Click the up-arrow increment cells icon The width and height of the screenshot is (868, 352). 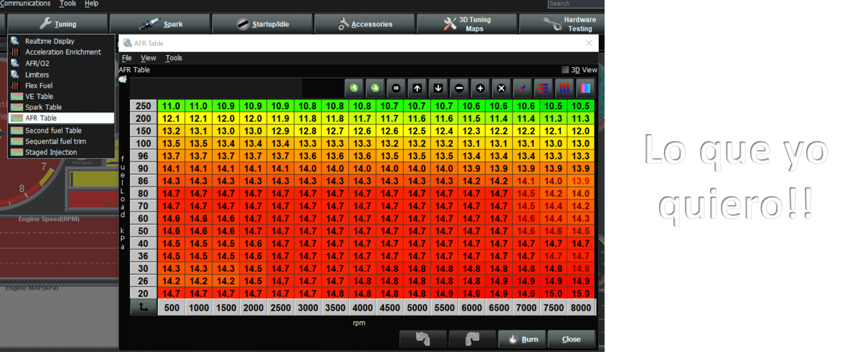coord(417,88)
